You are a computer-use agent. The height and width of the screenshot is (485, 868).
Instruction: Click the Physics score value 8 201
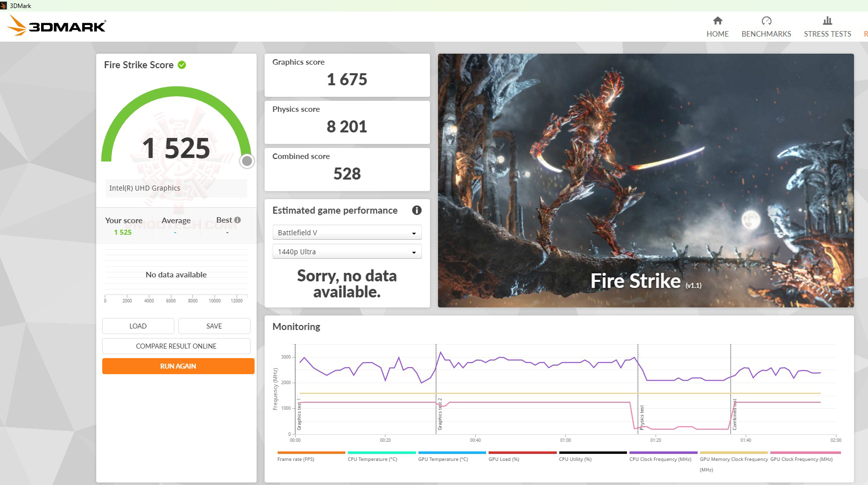pyautogui.click(x=347, y=126)
